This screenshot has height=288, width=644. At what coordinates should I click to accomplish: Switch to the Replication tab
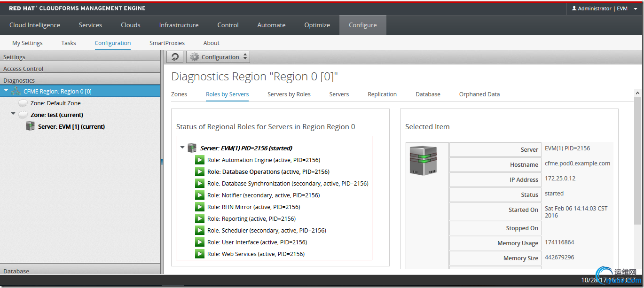(382, 94)
